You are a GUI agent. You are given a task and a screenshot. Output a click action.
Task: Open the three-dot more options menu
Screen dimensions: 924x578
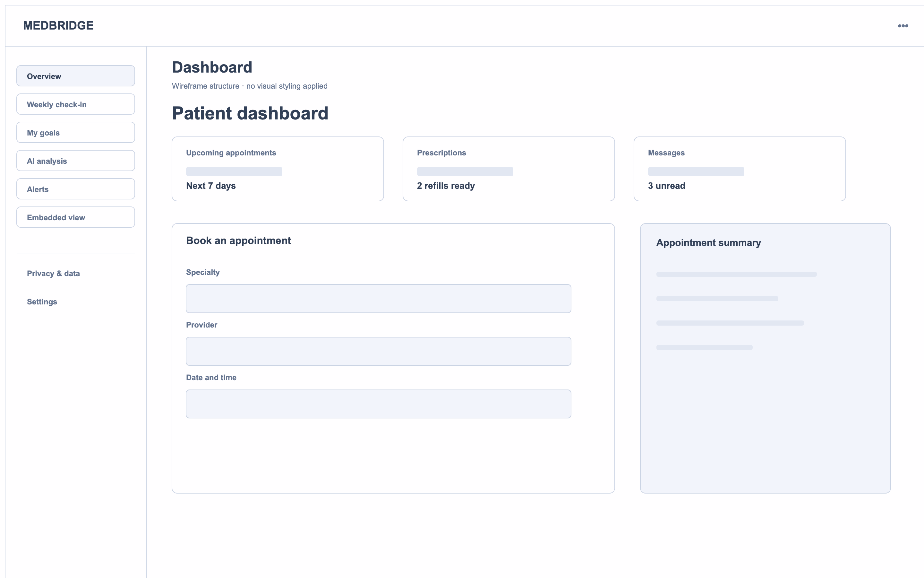point(903,26)
